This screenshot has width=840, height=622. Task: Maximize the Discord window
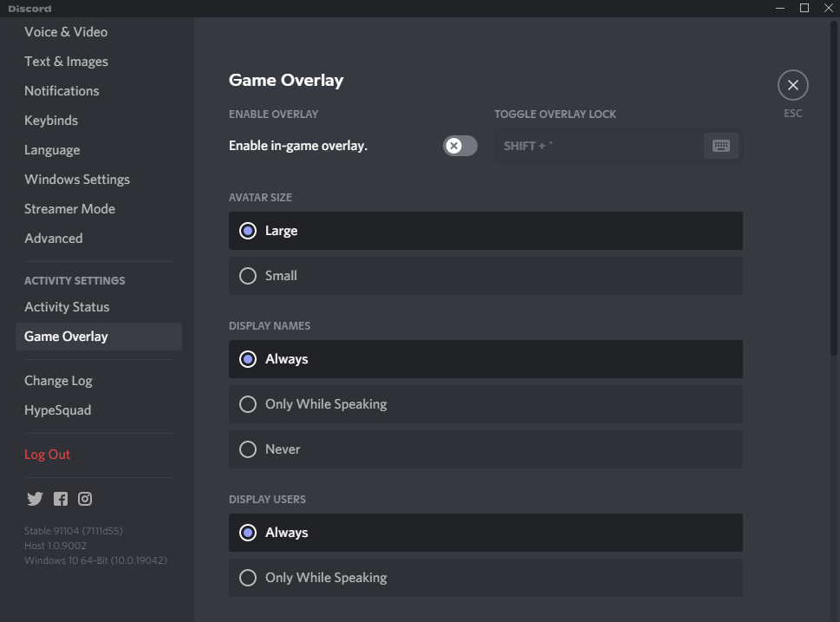pyautogui.click(x=804, y=8)
